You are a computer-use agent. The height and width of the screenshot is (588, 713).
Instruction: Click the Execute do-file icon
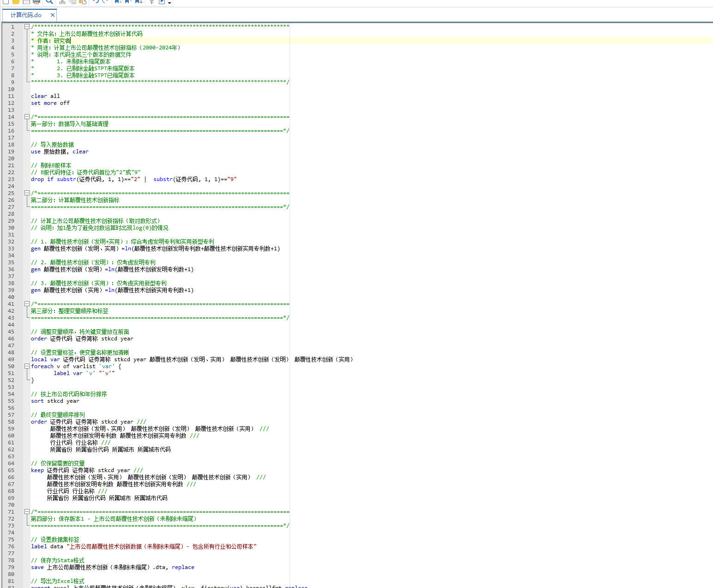162,2
